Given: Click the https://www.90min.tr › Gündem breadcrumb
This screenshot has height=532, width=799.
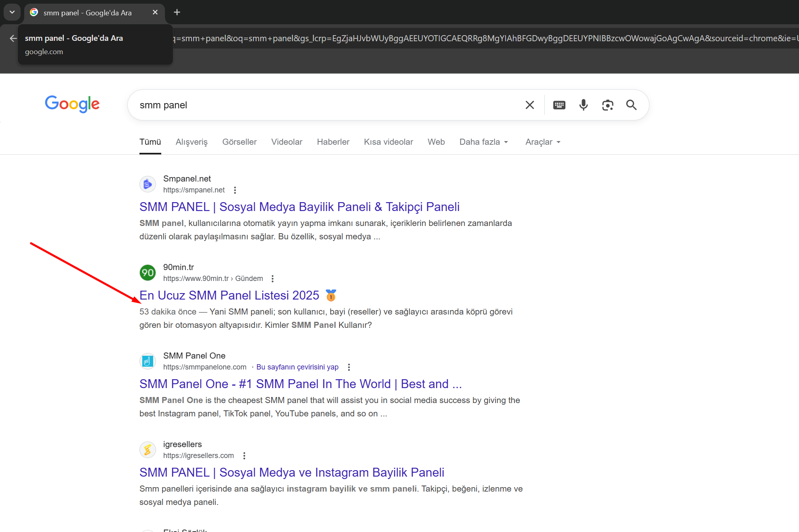Looking at the screenshot, I should click(x=213, y=279).
